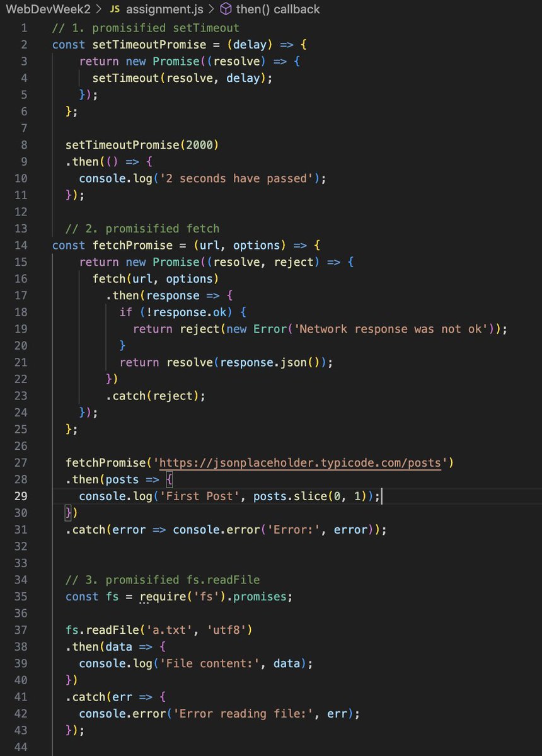Image resolution: width=542 pixels, height=756 pixels.
Task: Click console.error on line 42
Action: tap(122, 713)
